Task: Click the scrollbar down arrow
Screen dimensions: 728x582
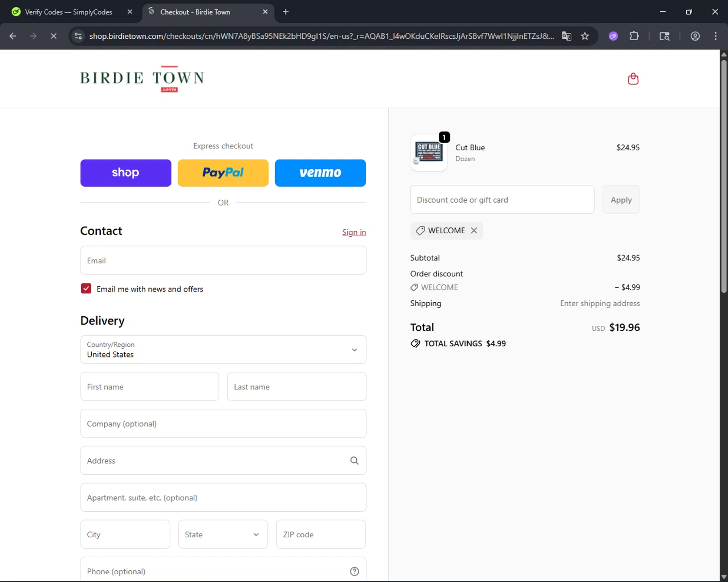Action: click(x=724, y=577)
